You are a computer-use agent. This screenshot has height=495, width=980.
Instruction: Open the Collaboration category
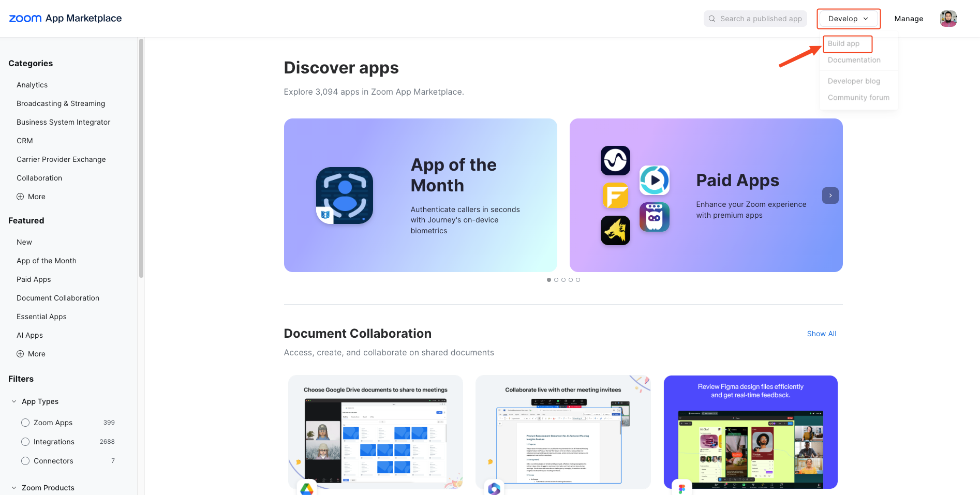39,178
